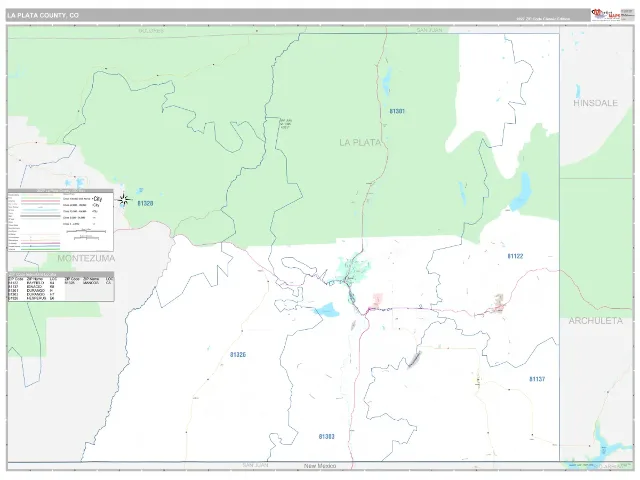
Task: Click ZIP code label 81326
Action: [238, 355]
